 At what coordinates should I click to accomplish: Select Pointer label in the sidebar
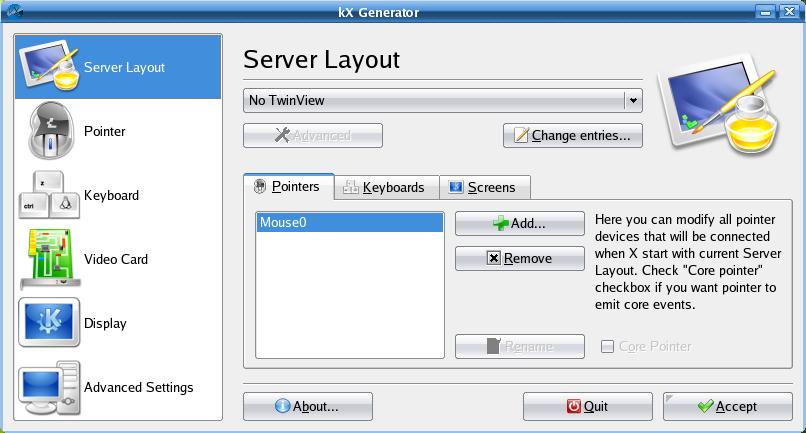pyautogui.click(x=105, y=131)
